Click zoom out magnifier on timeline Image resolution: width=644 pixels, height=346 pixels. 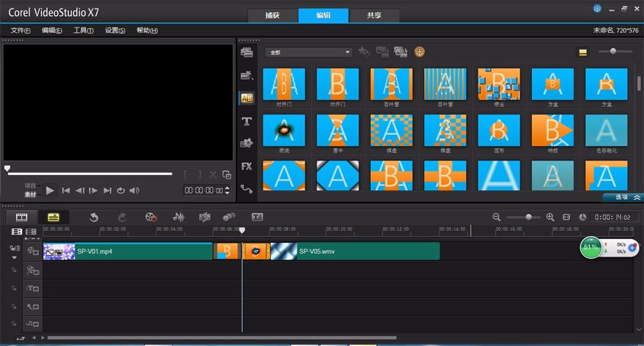tap(497, 217)
